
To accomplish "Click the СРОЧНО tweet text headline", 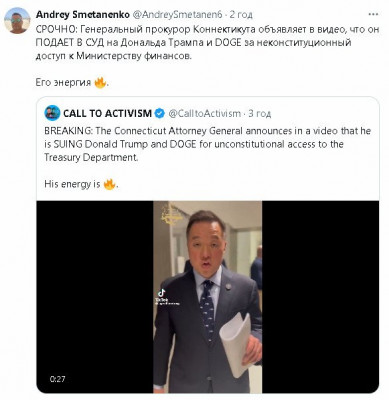I will [207, 43].
